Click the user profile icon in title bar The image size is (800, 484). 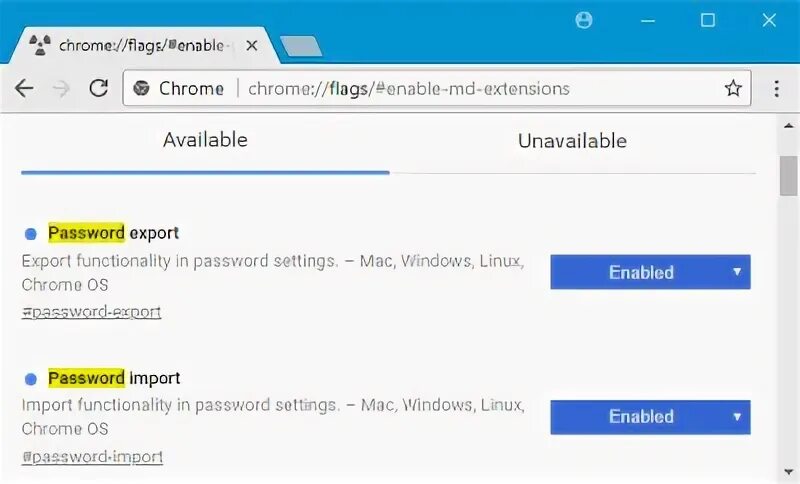584,20
